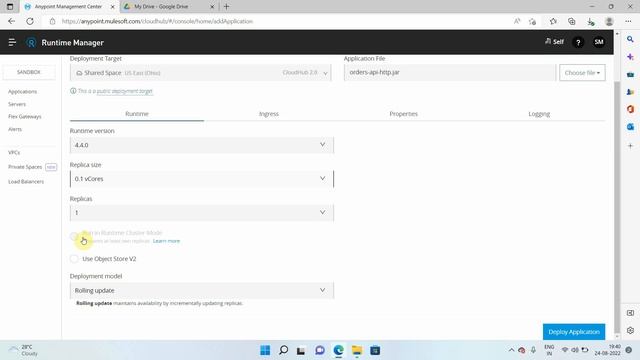Open the Deployment model dropdown
This screenshot has width=640, height=360.
pos(202,290)
